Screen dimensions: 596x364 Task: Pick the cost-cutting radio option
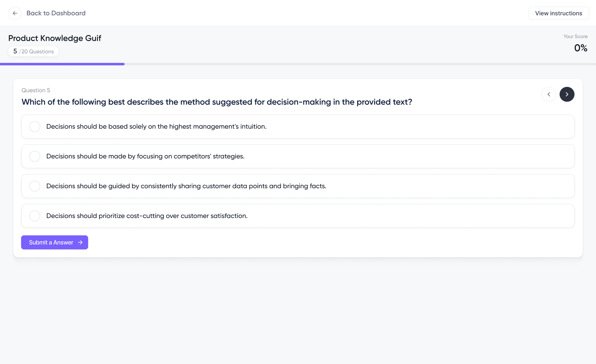(x=35, y=216)
